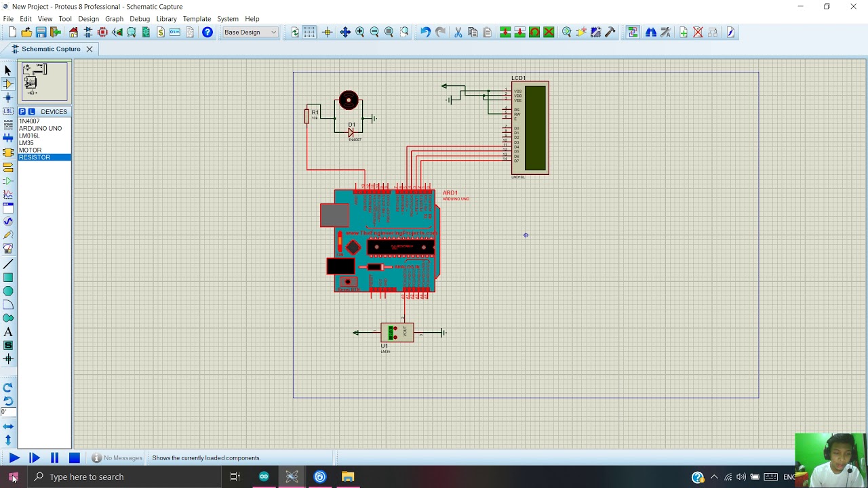This screenshot has height=488, width=868.
Task: Open the Template menu
Action: coord(197,19)
